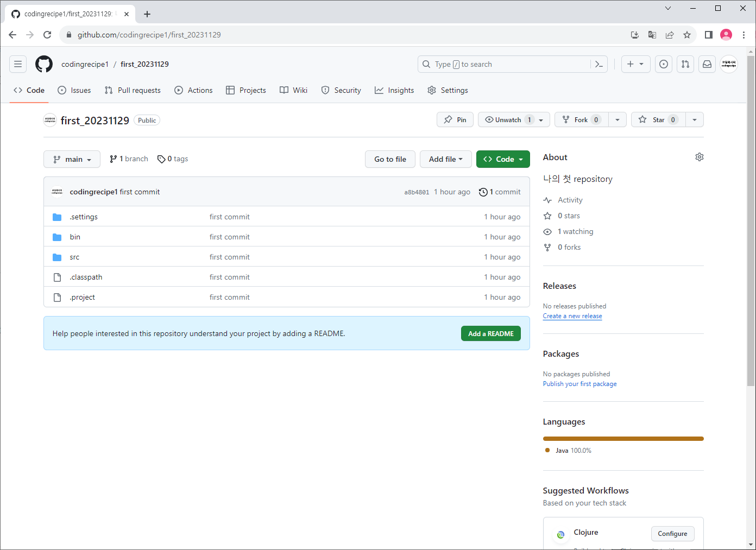The width and height of the screenshot is (756, 550).
Task: Open the main branch selector
Action: pyautogui.click(x=72, y=159)
